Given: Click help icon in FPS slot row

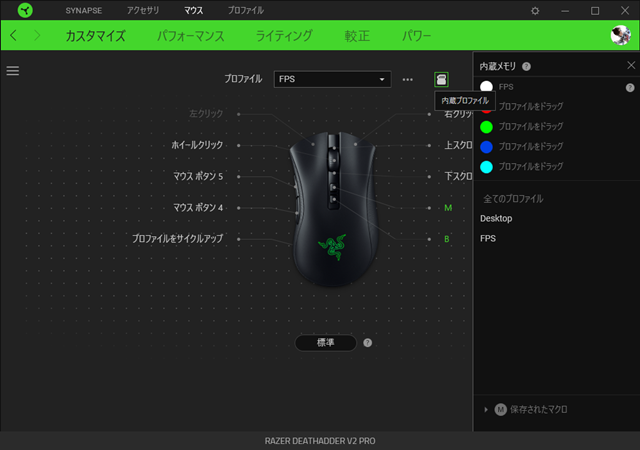Looking at the screenshot, I should click(x=630, y=87).
